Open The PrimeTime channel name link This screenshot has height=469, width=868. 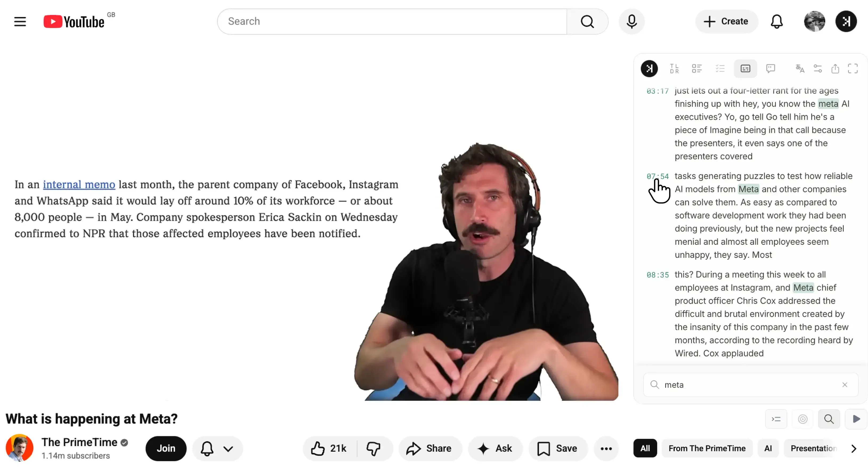79,442
